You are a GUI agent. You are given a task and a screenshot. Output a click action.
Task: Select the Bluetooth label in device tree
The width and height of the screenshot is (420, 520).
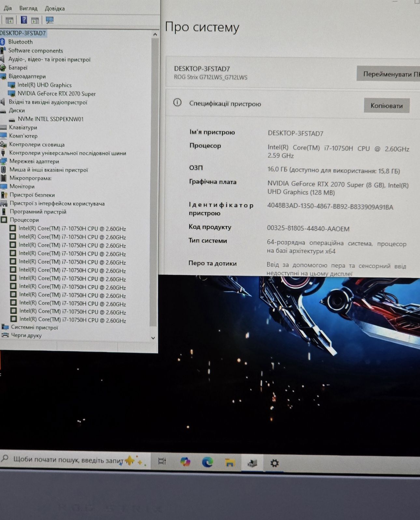pyautogui.click(x=20, y=42)
